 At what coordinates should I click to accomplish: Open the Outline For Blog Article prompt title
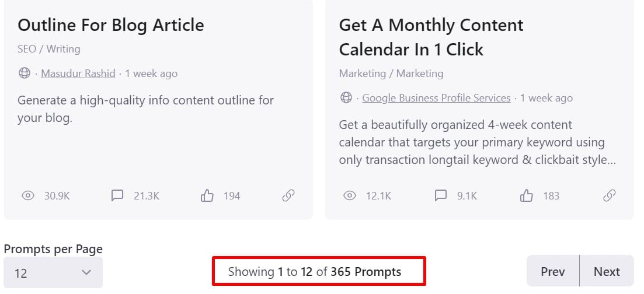click(111, 25)
